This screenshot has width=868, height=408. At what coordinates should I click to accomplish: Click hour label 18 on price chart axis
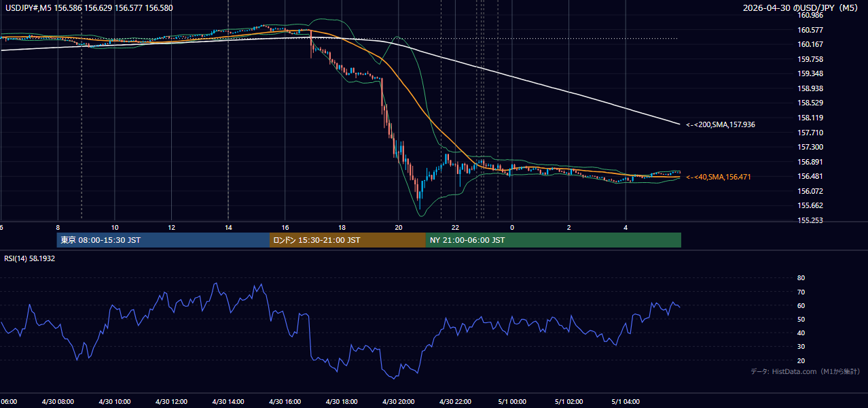(342, 227)
